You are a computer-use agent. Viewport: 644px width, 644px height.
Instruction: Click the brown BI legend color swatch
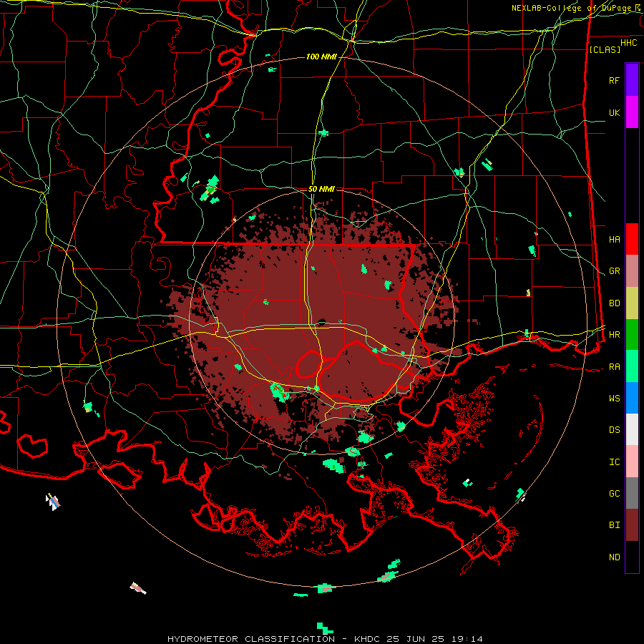[632, 525]
